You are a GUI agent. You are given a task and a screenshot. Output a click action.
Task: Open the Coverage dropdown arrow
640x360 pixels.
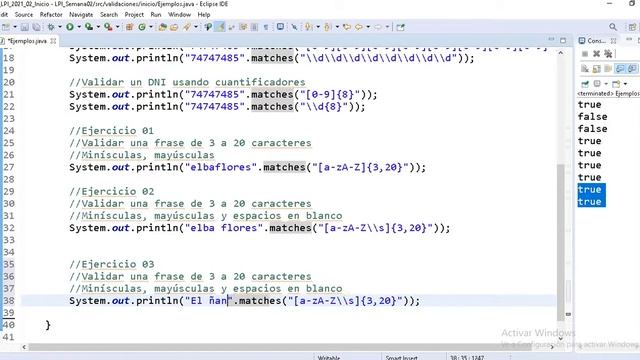click(x=98, y=27)
